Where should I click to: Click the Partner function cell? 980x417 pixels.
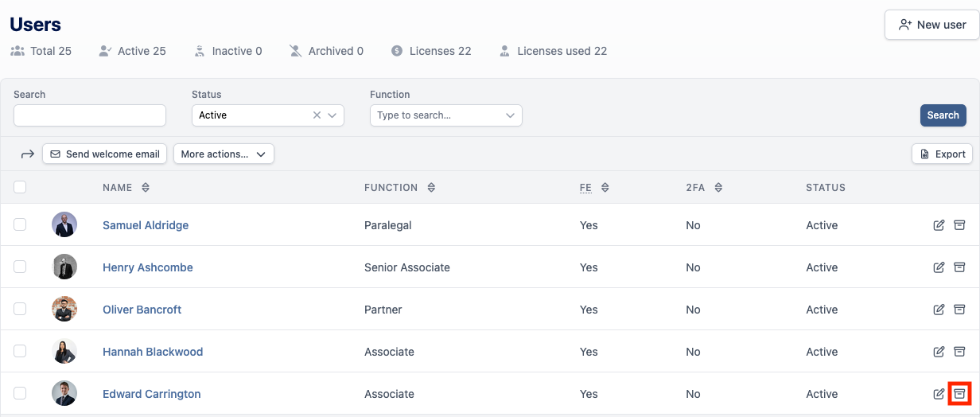point(383,310)
